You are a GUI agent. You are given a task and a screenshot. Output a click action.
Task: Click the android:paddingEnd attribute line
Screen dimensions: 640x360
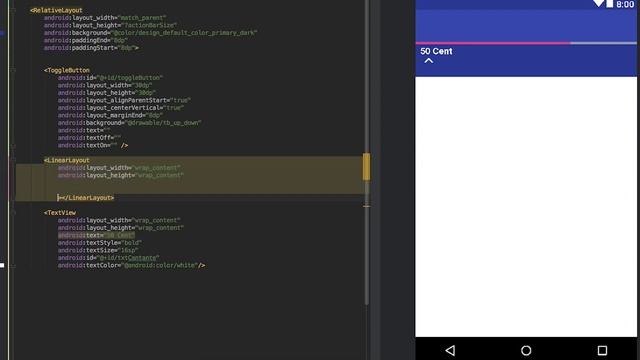[x=86, y=40]
